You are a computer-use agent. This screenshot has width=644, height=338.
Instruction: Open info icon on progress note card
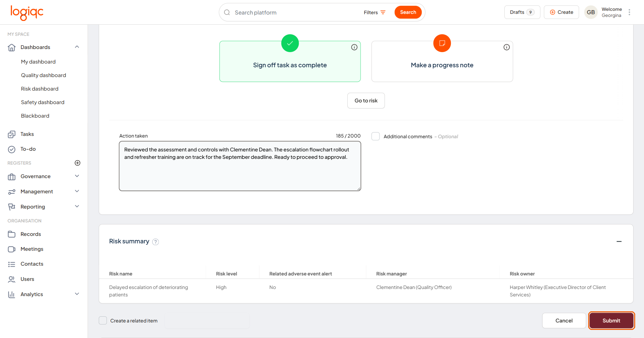506,47
